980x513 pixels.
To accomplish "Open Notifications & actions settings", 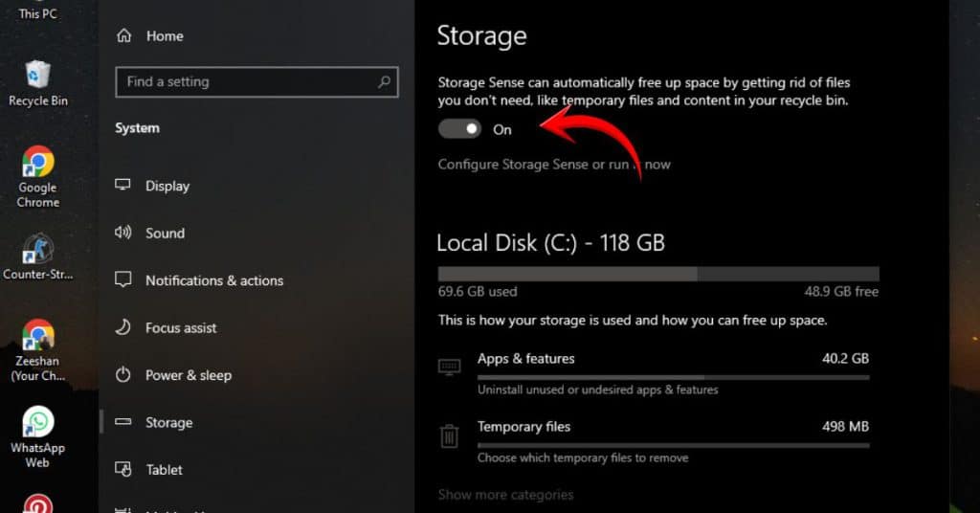I will coord(213,280).
